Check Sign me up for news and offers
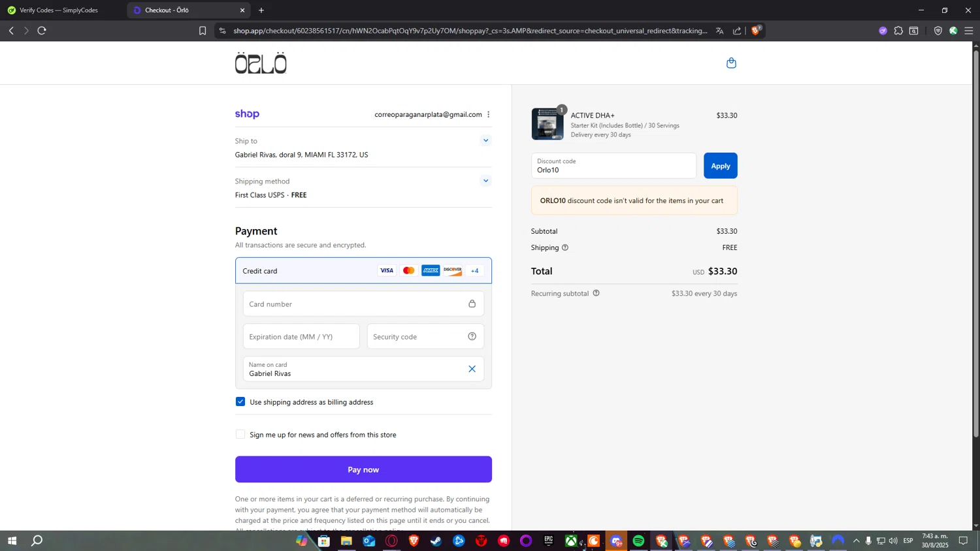980x551 pixels. [240, 434]
